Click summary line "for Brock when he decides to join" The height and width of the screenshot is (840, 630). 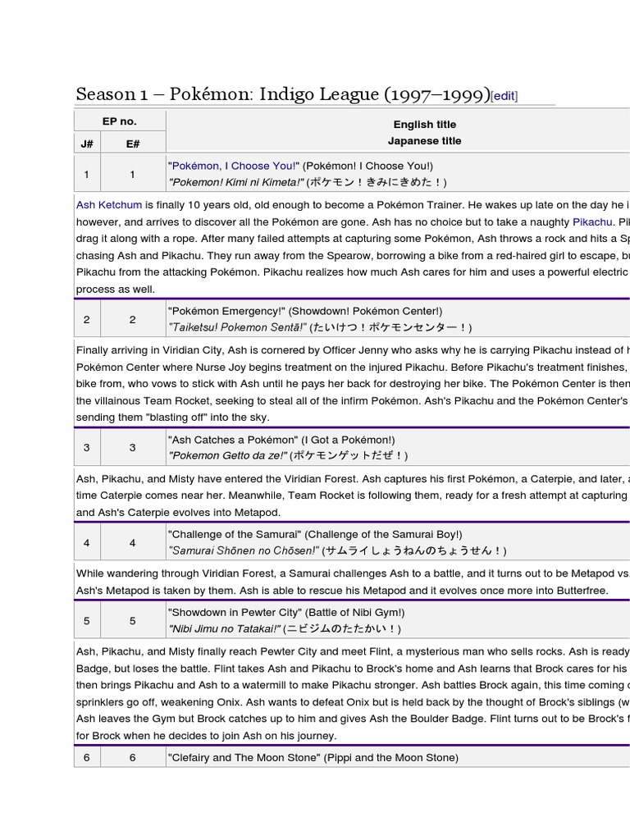[x=206, y=736]
